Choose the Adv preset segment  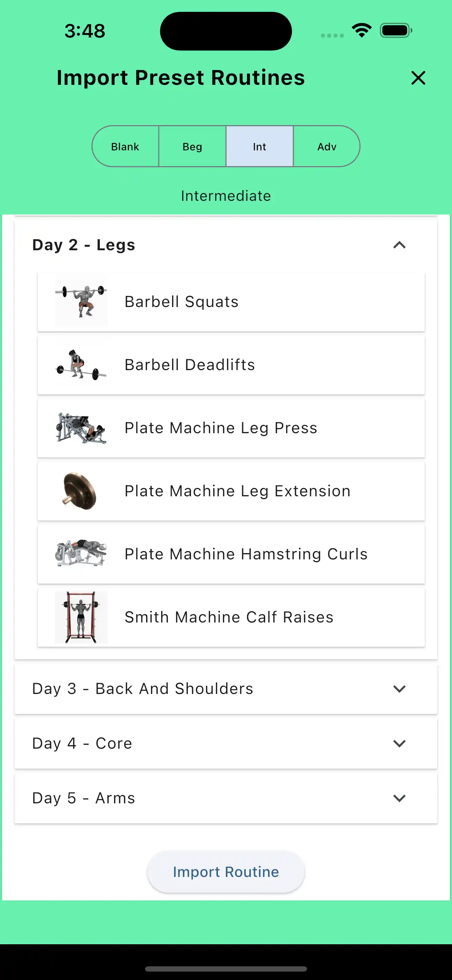(x=327, y=147)
